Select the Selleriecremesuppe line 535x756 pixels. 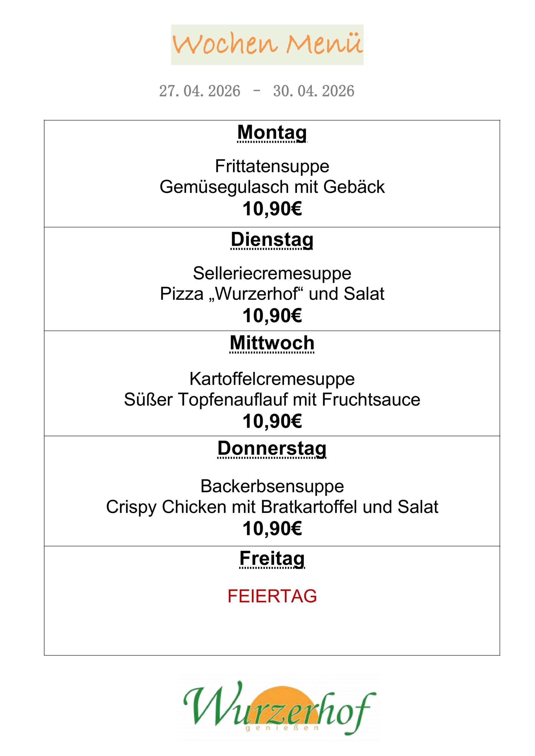[x=272, y=273]
